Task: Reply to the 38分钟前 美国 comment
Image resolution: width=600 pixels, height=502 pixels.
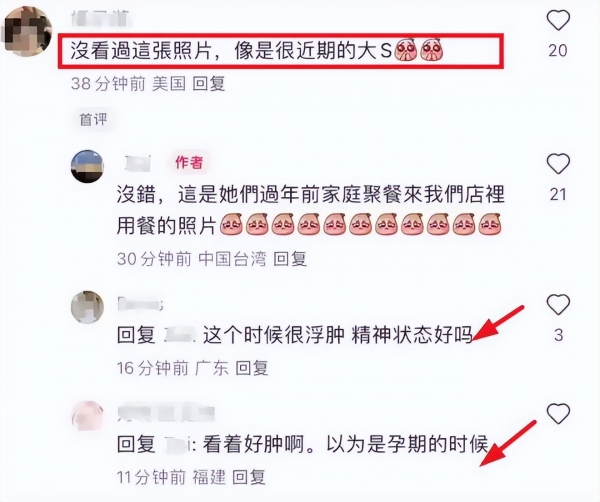Action: click(209, 83)
